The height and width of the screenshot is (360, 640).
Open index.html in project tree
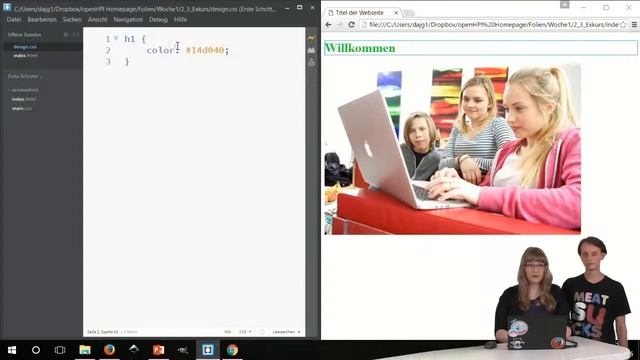[24, 99]
